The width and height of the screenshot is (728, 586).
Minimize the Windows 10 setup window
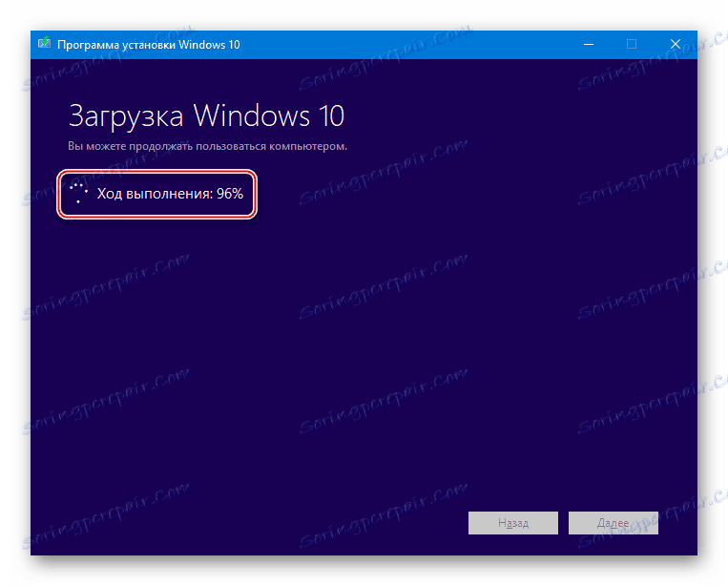coord(589,44)
